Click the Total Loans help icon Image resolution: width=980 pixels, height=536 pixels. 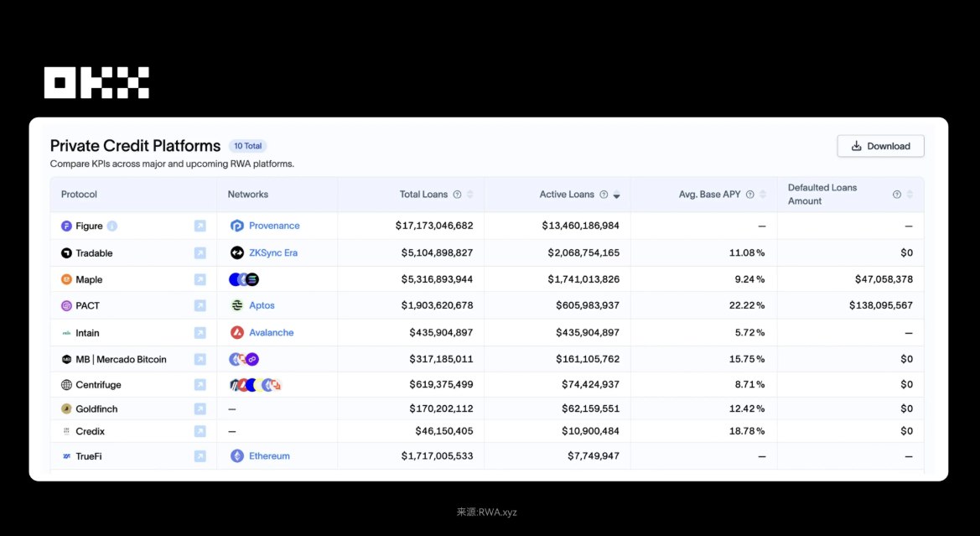(457, 195)
